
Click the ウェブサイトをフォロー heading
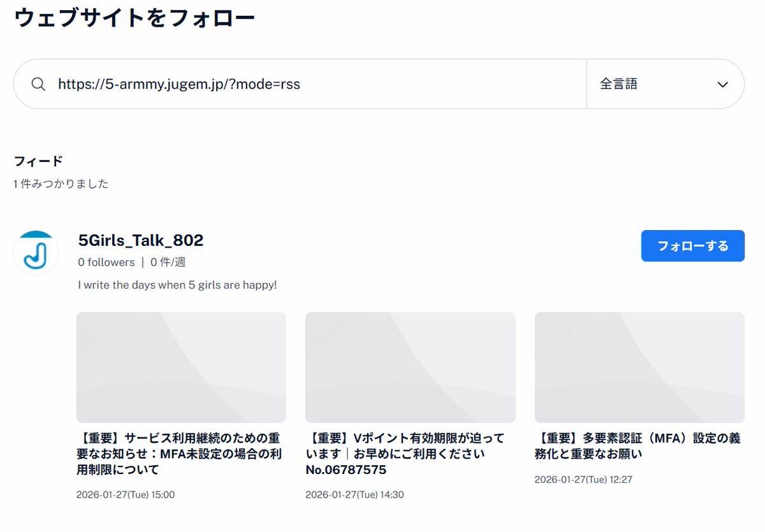[x=135, y=17]
